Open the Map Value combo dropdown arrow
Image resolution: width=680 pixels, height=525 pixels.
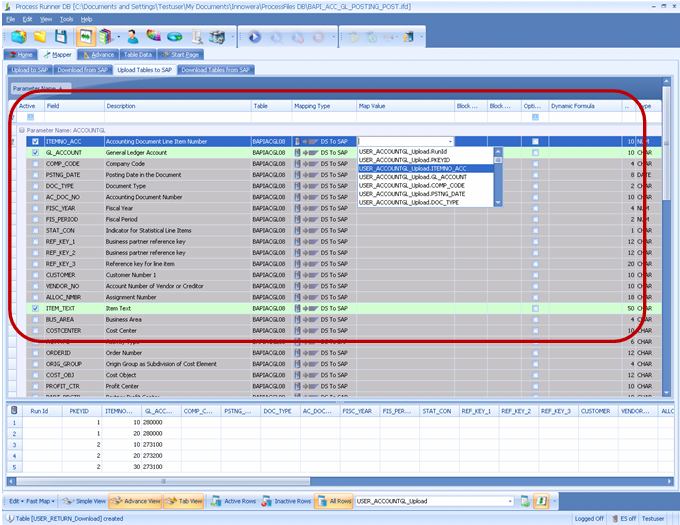(450, 141)
